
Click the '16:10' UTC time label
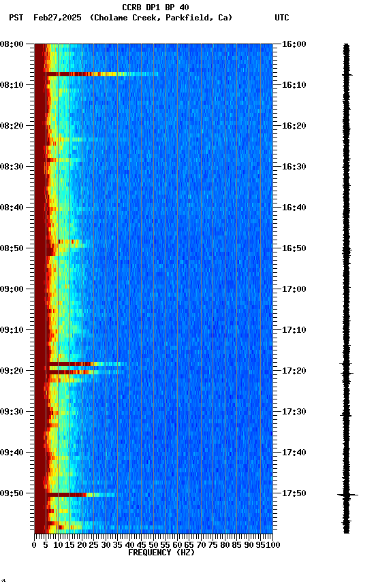click(x=294, y=85)
